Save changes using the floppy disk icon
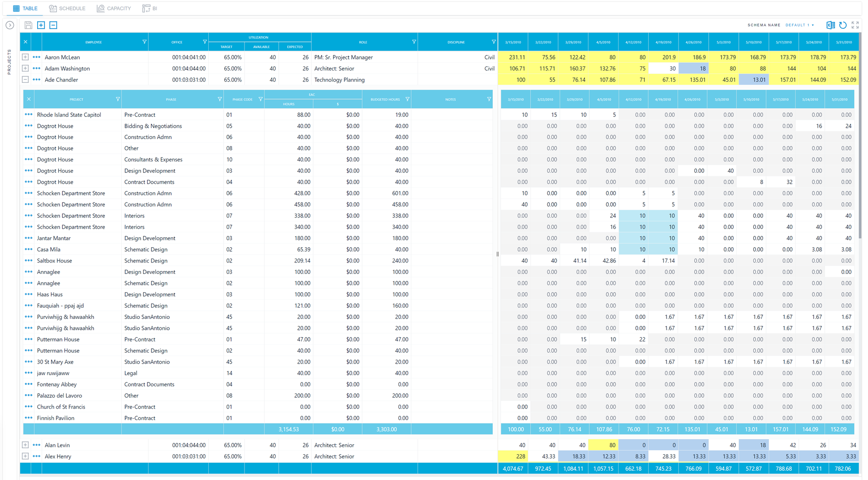868x480 pixels. tap(28, 25)
